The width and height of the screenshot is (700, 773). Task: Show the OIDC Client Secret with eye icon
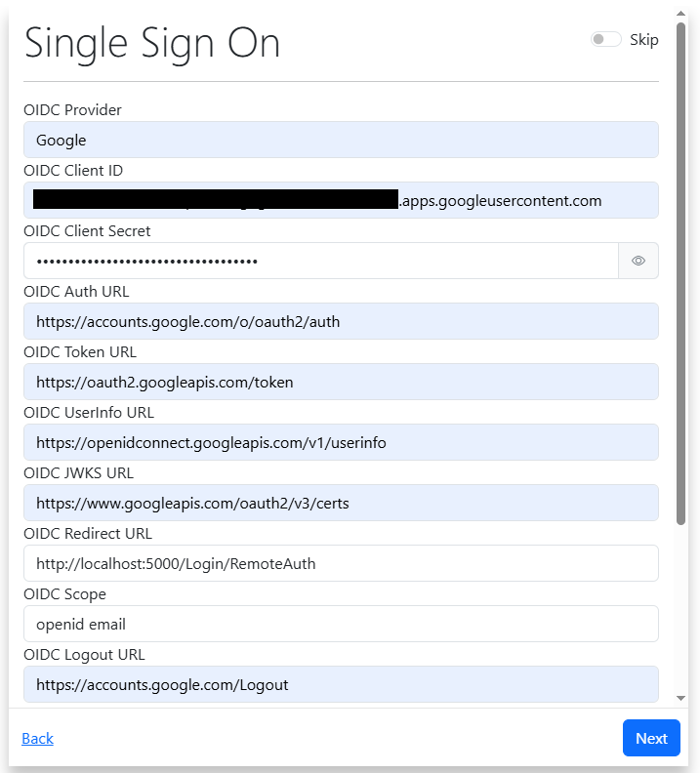click(x=638, y=261)
